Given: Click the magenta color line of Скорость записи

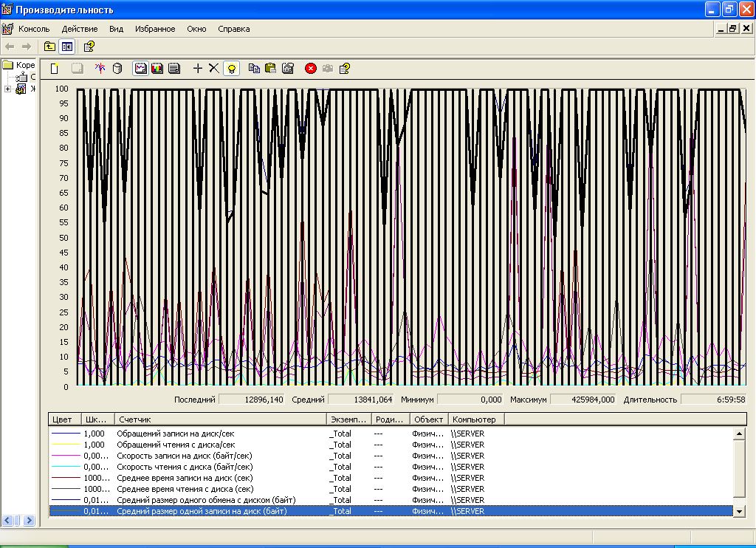Looking at the screenshot, I should (x=65, y=456).
